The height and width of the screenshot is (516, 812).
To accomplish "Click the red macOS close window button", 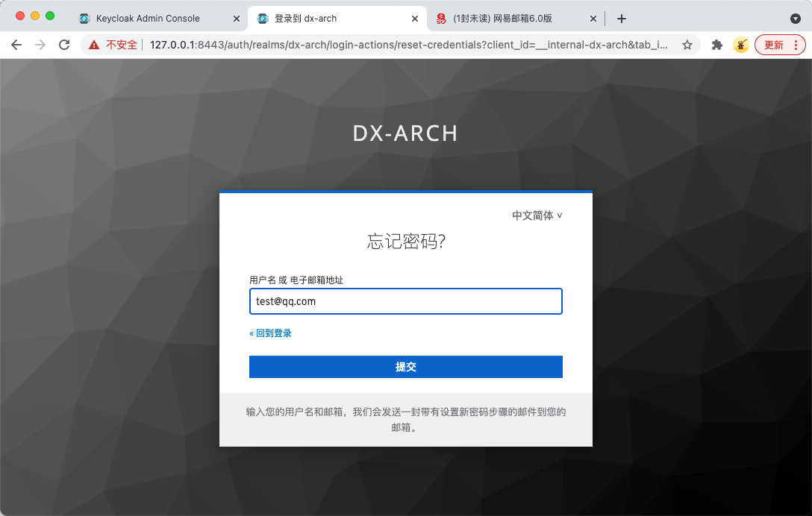I will click(20, 16).
